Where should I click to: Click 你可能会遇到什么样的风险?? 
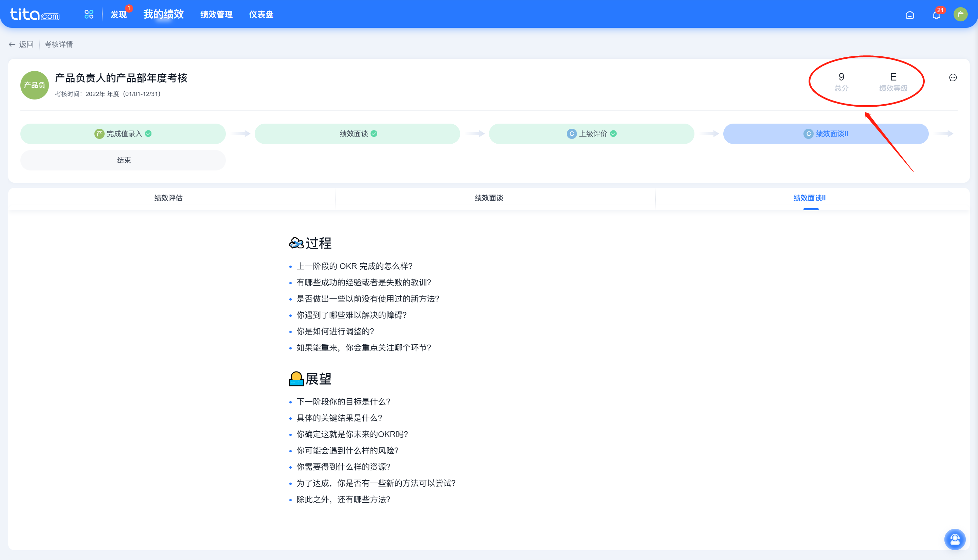click(x=347, y=450)
